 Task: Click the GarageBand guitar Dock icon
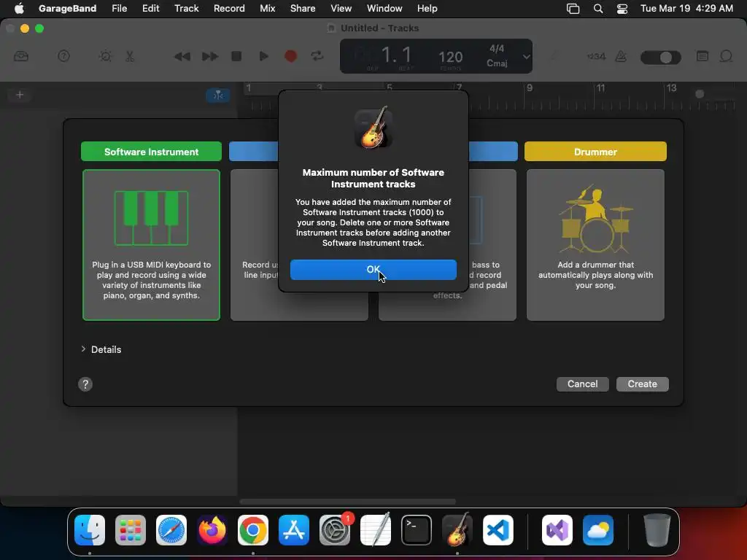(457, 530)
